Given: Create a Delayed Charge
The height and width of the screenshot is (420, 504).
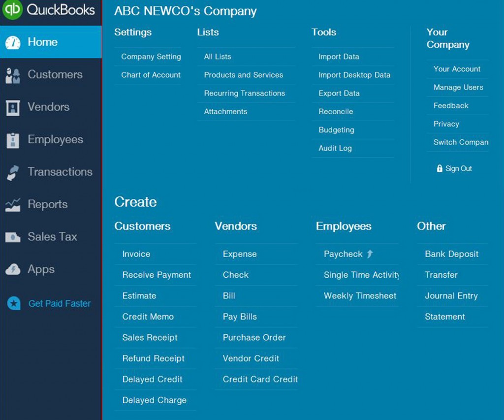Looking at the screenshot, I should point(155,400).
